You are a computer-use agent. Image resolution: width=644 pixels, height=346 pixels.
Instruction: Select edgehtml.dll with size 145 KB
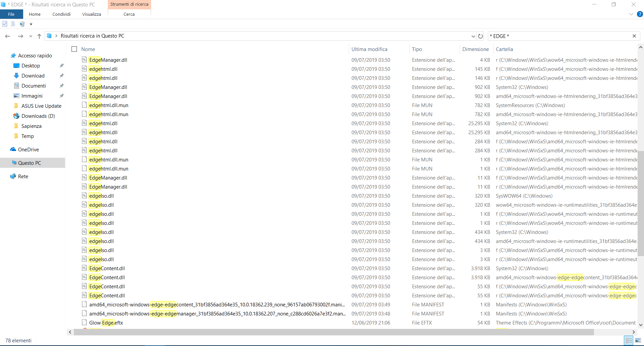[x=103, y=69]
